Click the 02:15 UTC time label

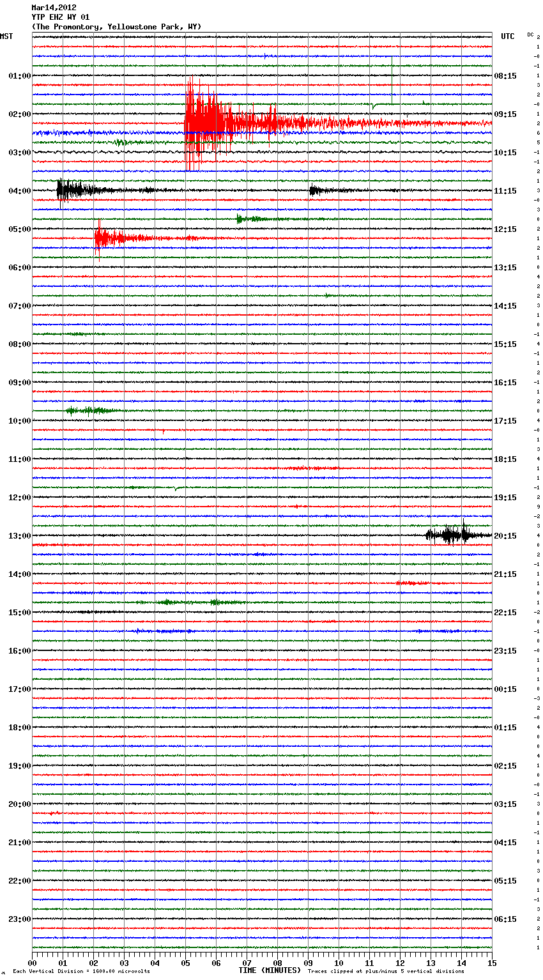point(505,766)
